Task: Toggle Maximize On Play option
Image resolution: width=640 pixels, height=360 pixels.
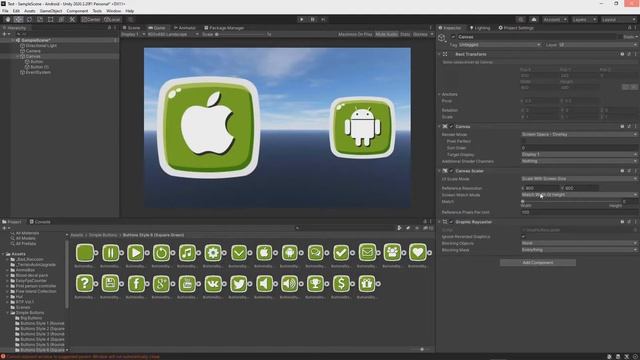Action: [355, 34]
